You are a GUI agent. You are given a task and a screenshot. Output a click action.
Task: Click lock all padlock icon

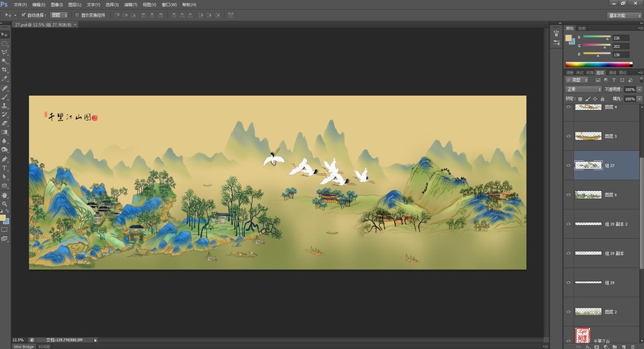(602, 99)
